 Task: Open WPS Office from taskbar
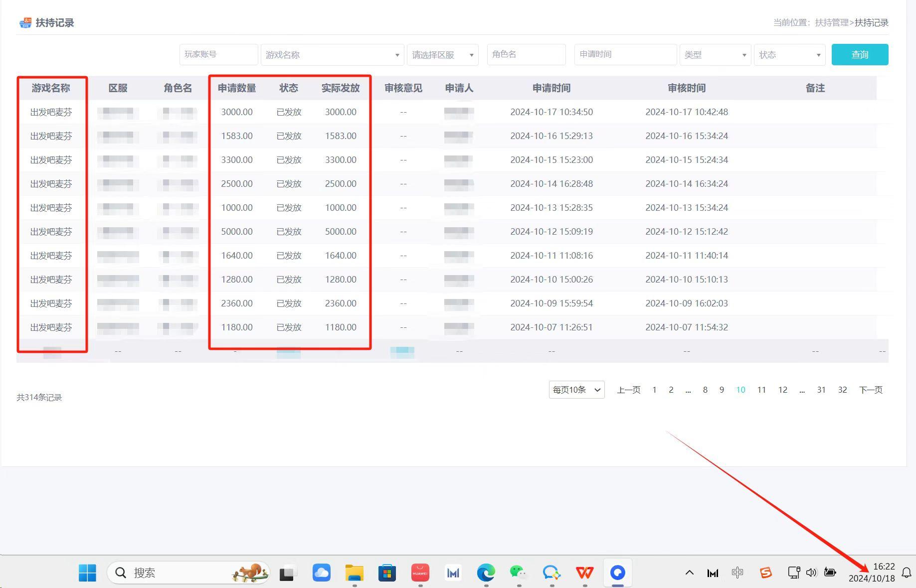point(584,573)
